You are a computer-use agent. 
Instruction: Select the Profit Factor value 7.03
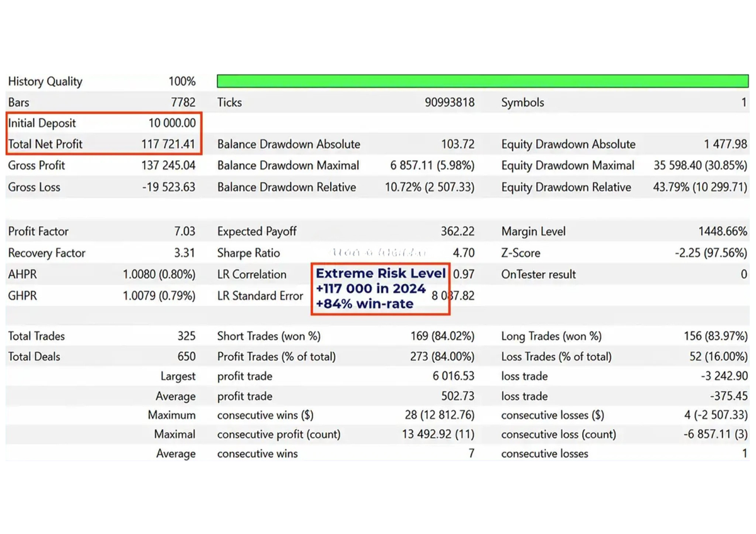pos(185,232)
